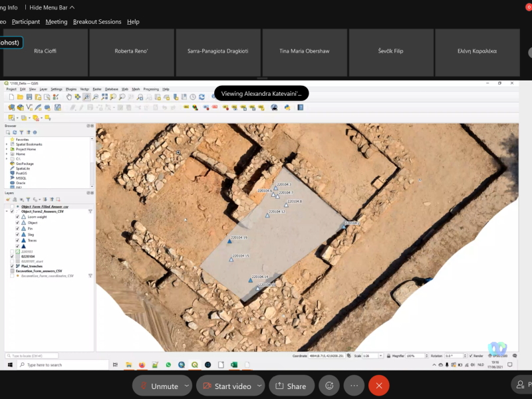
Task: Open the Start video options arrow
Action: (x=259, y=386)
